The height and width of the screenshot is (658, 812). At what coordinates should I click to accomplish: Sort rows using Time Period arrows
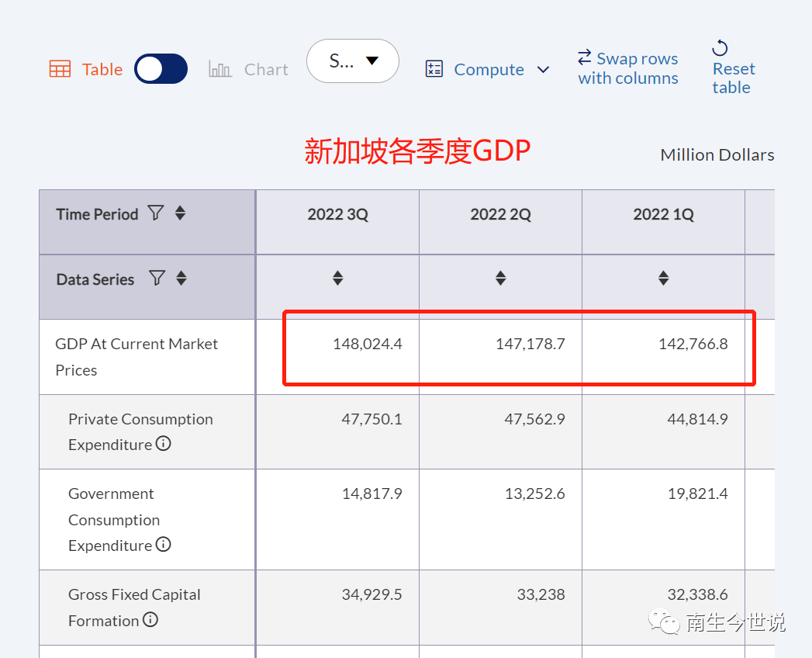point(180,213)
